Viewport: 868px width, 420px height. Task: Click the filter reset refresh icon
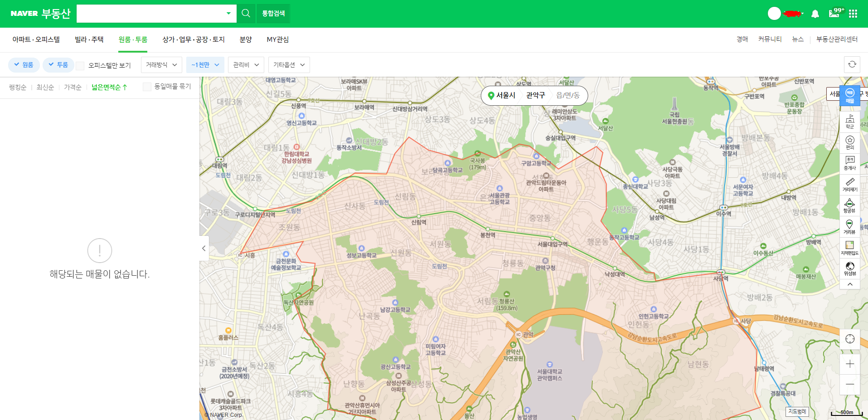coord(852,64)
